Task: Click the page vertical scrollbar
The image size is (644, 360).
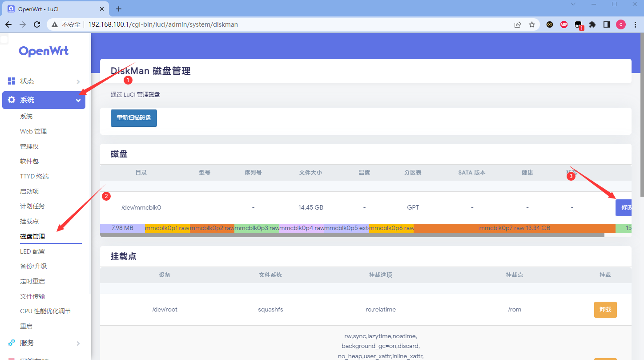Action: (642, 116)
